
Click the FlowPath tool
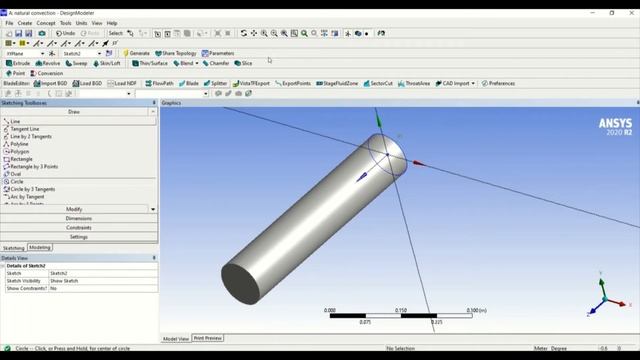[160, 83]
